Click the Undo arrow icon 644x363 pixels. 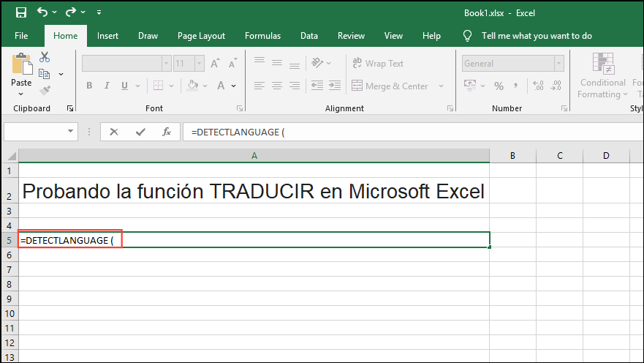[x=42, y=12]
